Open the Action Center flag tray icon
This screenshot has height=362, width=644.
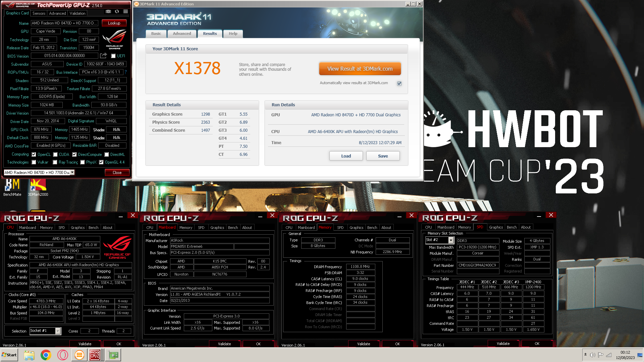pos(601,355)
